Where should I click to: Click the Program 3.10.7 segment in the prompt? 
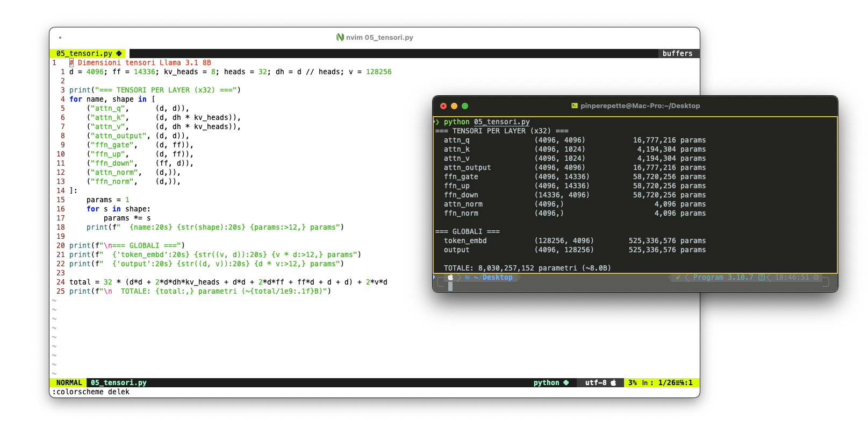click(723, 278)
